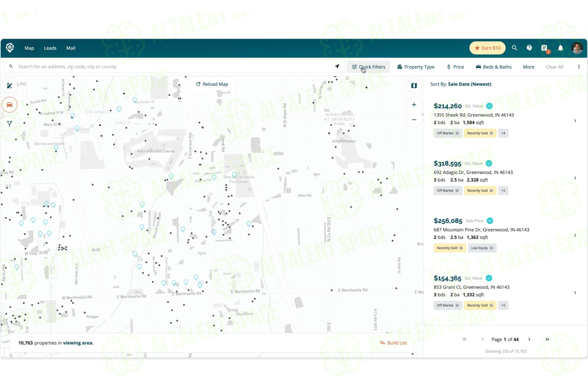Zoom in on the map
The height and width of the screenshot is (392, 588).
[414, 105]
